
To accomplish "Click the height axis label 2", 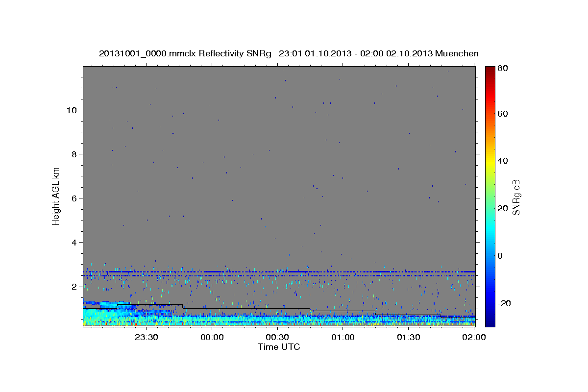I will [74, 287].
